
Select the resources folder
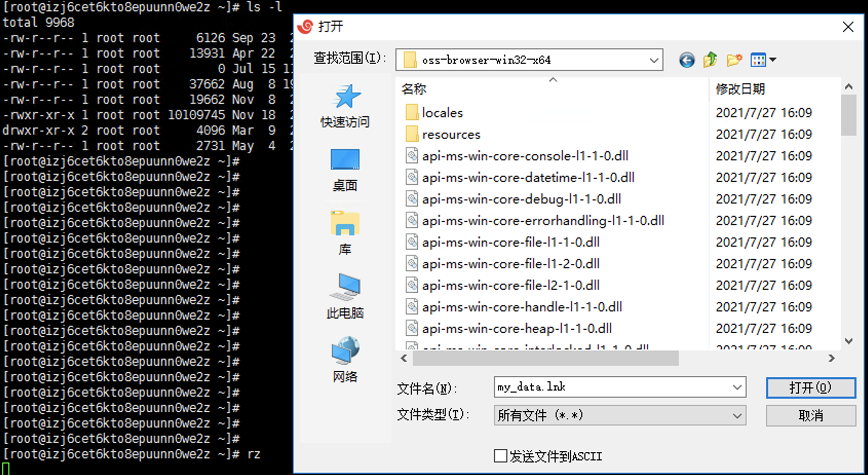pos(443,134)
